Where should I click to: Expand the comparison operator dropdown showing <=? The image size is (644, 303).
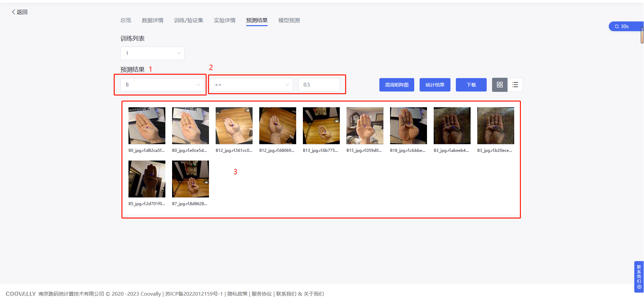[x=251, y=85]
